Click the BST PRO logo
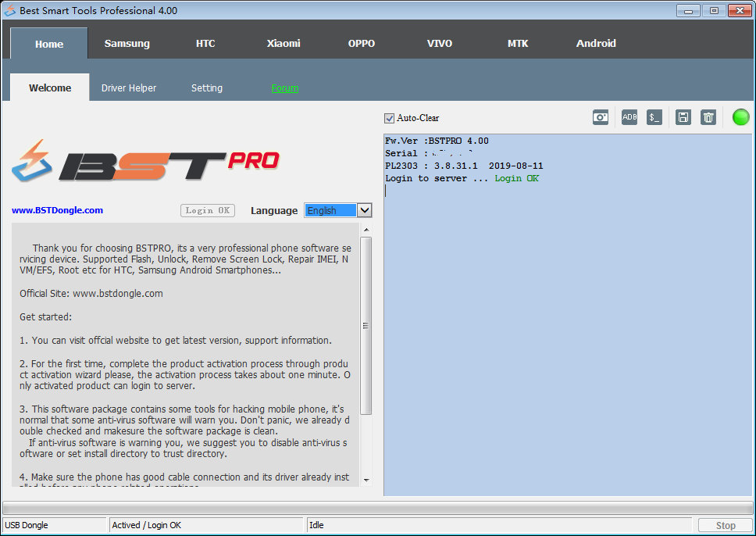Image resolution: width=756 pixels, height=536 pixels. (145, 161)
